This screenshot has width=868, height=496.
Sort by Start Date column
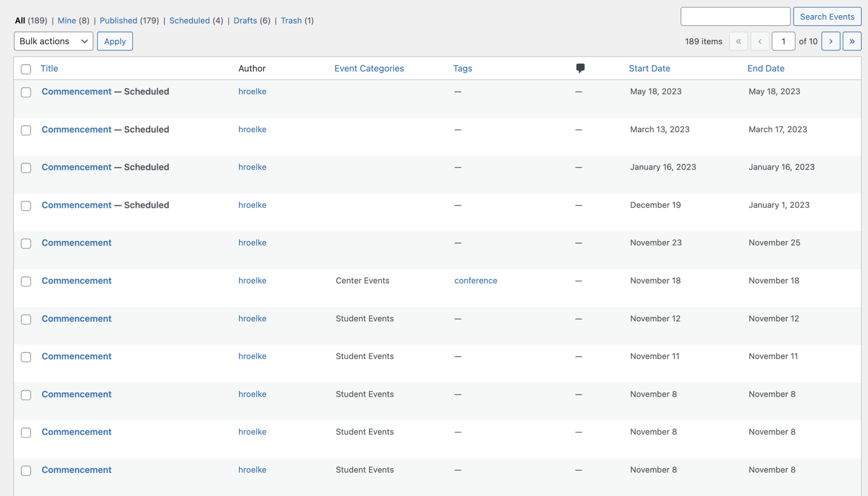pos(649,69)
